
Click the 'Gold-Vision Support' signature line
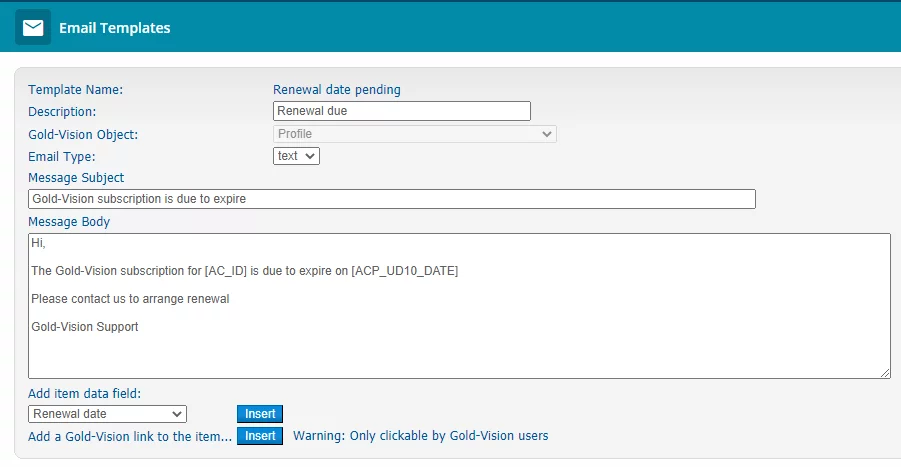(x=85, y=327)
